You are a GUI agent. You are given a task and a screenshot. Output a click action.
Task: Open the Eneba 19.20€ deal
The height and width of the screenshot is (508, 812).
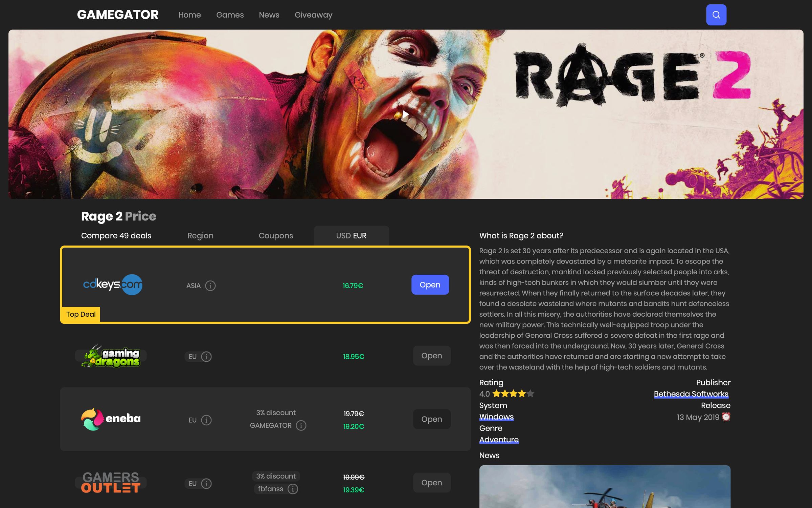(x=432, y=419)
